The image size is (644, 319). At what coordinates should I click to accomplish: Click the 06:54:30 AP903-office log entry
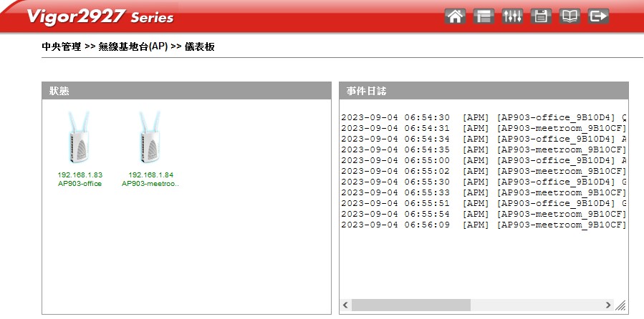pos(484,117)
